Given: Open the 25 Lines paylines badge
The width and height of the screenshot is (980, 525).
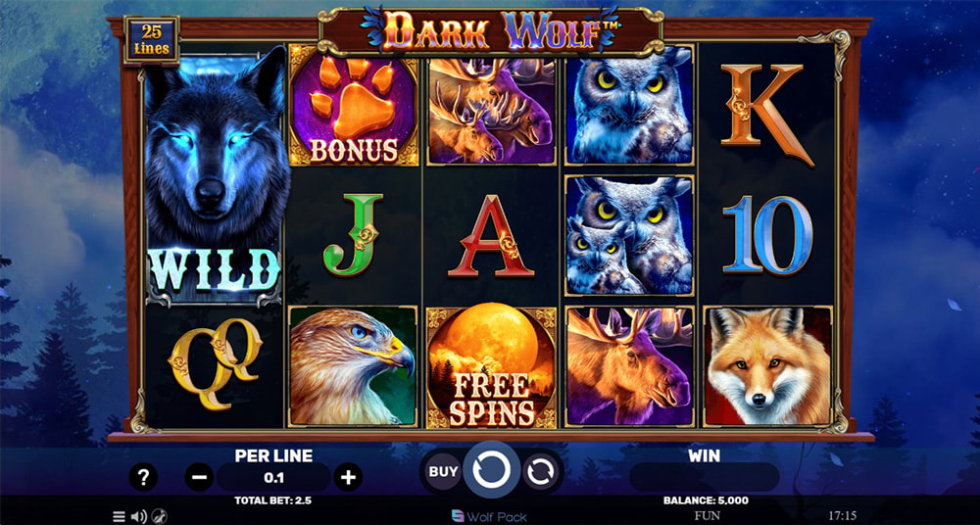Looking at the screenshot, I should (x=152, y=40).
